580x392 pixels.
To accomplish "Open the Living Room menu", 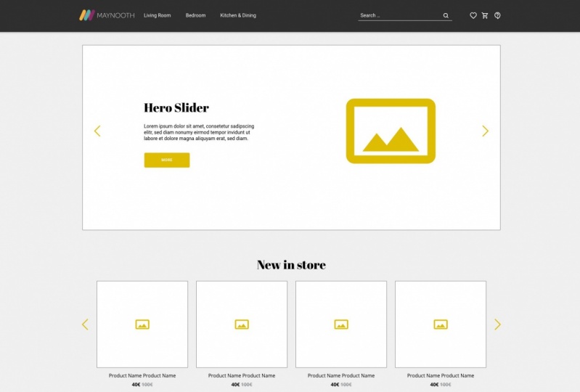I will pyautogui.click(x=158, y=15).
